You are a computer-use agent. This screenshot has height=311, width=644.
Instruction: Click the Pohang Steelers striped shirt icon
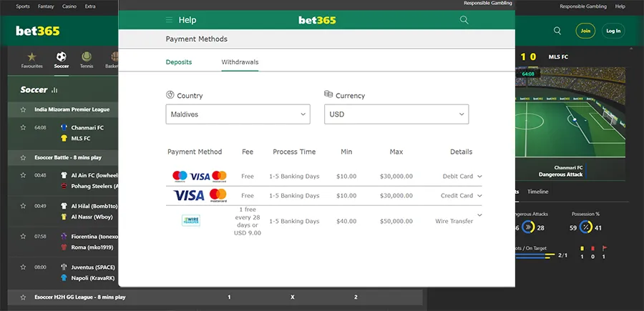[64, 186]
